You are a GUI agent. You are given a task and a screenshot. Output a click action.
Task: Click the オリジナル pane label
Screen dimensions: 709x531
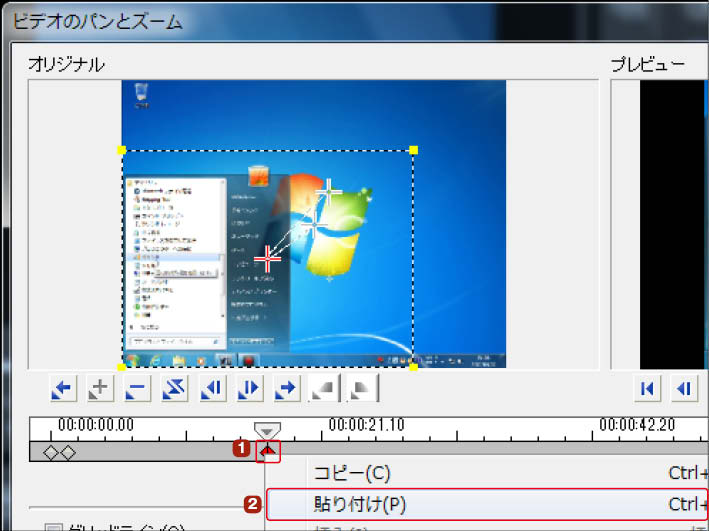[66, 65]
